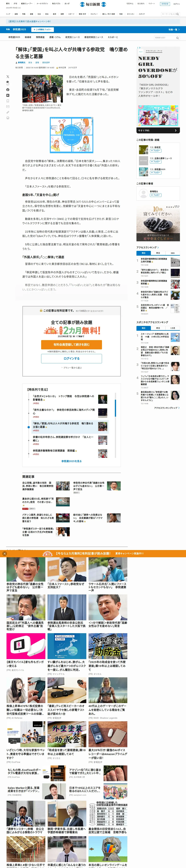Viewport: 186px width, 868px height.
Task: Open related article about パチンコ業界
Action: 38,518
